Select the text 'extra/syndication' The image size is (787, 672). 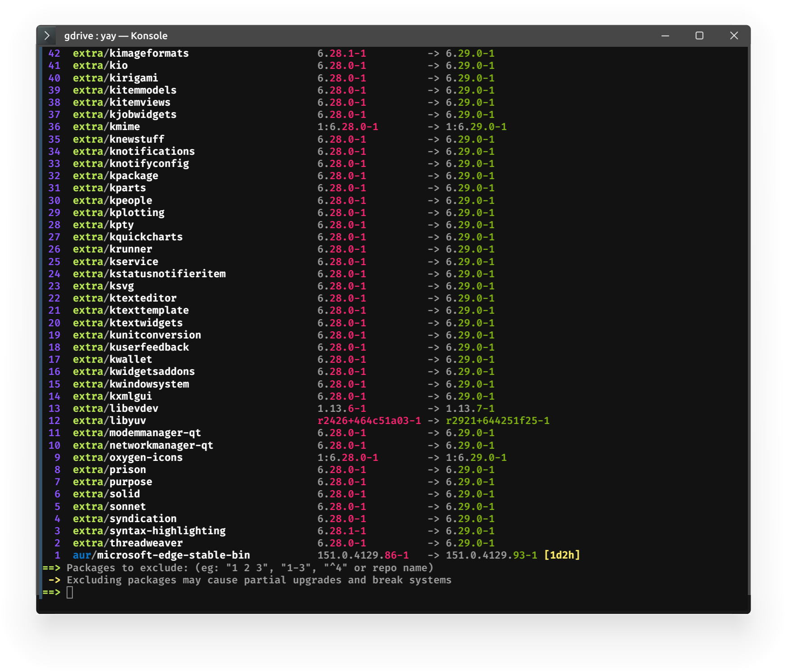pos(125,519)
